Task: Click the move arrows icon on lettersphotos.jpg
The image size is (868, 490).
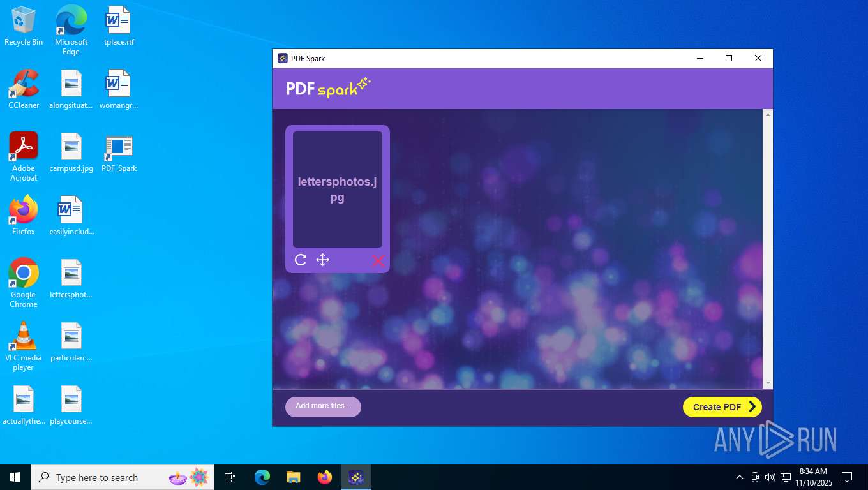Action: [323, 260]
